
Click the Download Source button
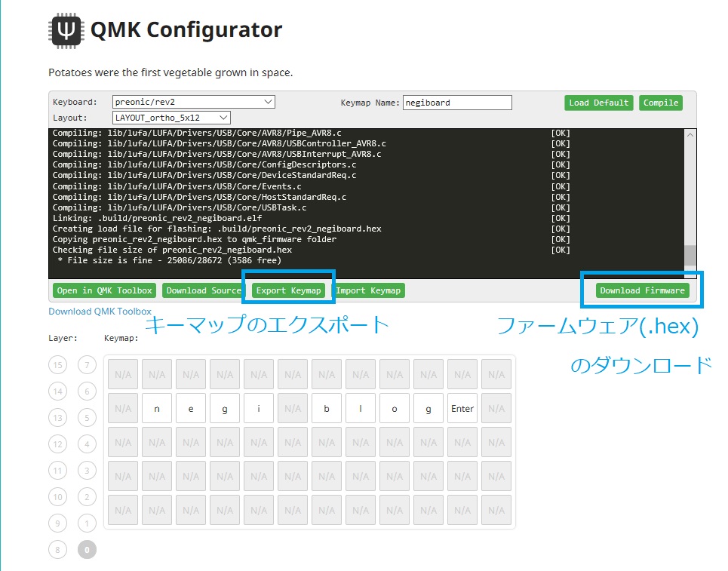tap(204, 290)
